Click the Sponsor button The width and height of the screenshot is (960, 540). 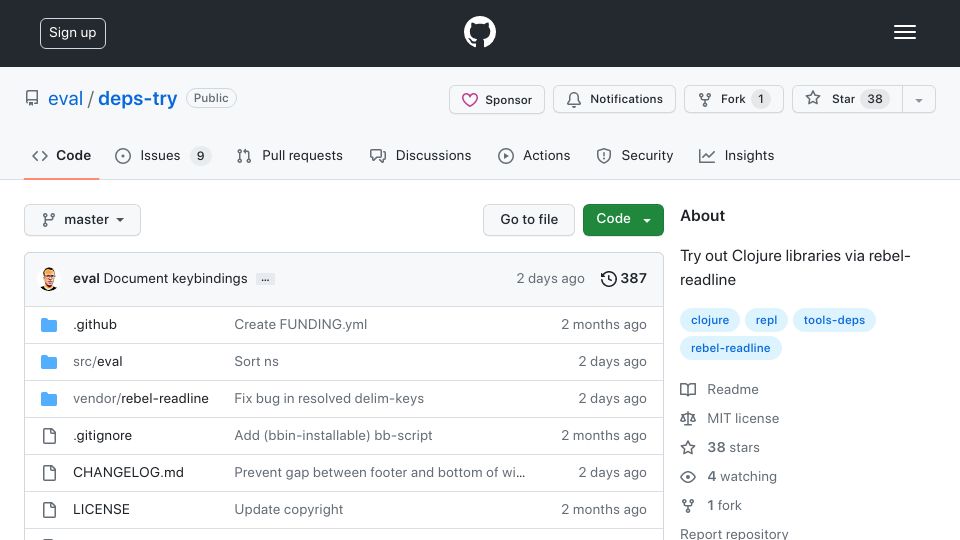(x=497, y=99)
